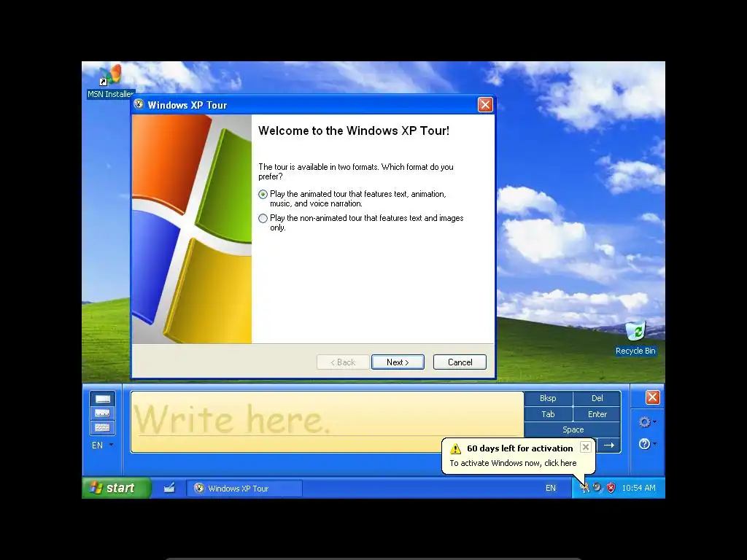747x560 pixels.
Task: Cancel the Windows XP Tour dialog
Action: (x=460, y=362)
